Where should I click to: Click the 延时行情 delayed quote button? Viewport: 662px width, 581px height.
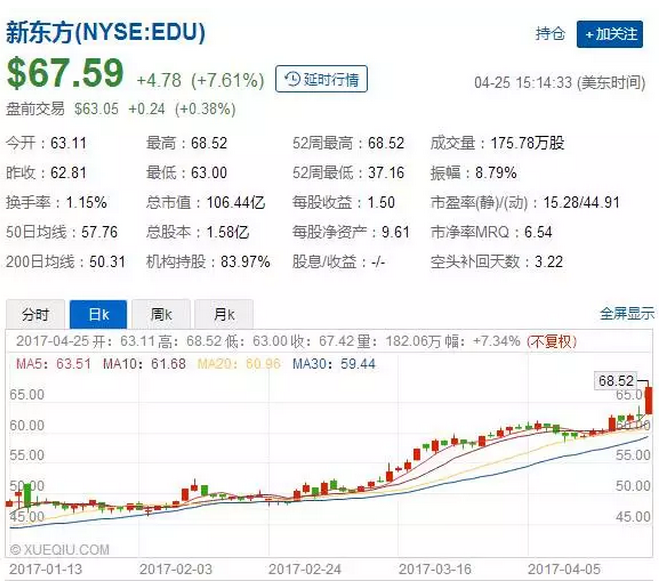coord(321,79)
